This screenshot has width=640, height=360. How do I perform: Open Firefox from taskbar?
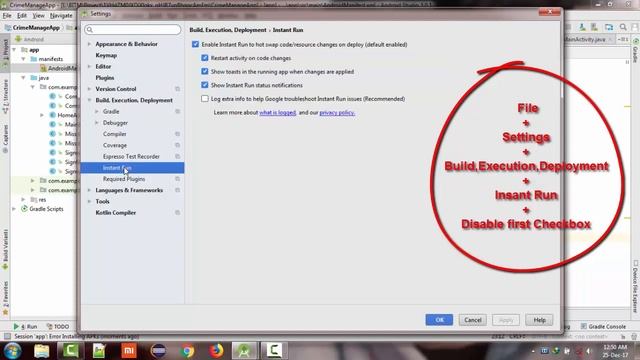click(216, 351)
